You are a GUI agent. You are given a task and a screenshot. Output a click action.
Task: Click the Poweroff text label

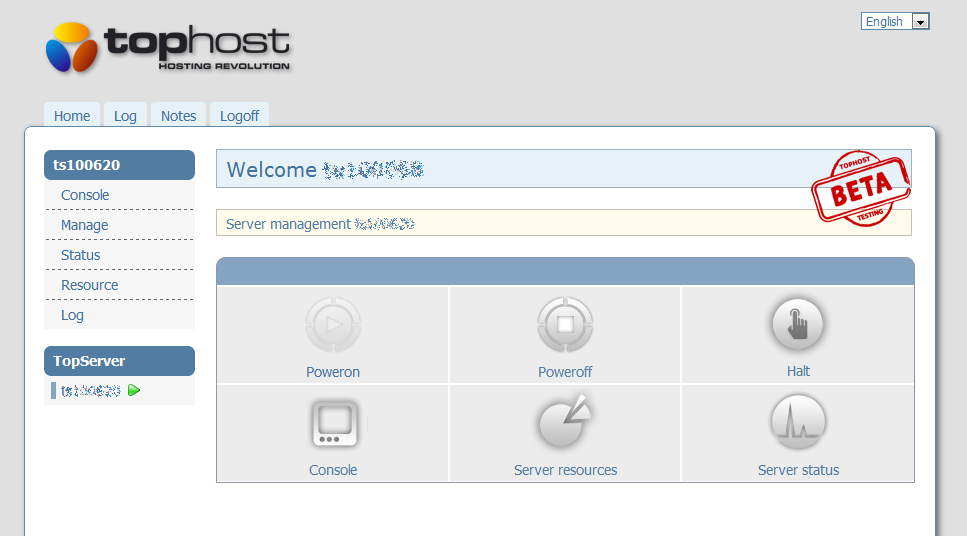point(565,372)
